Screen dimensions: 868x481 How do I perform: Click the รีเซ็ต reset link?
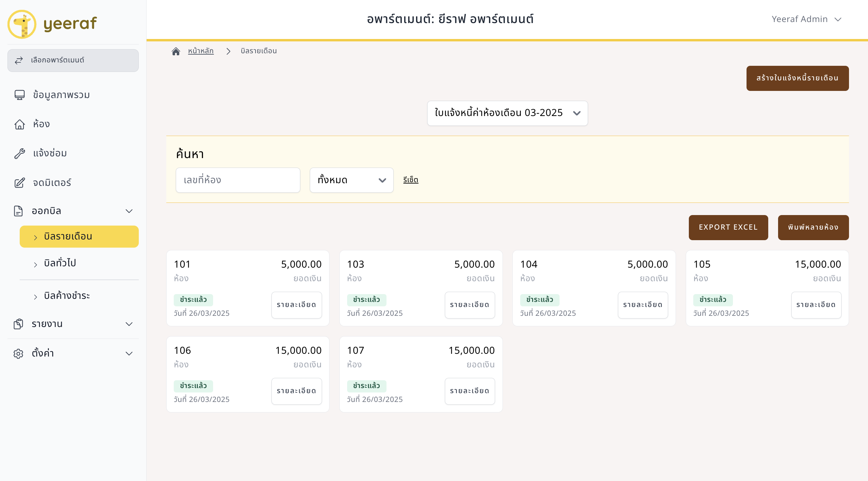tap(411, 180)
